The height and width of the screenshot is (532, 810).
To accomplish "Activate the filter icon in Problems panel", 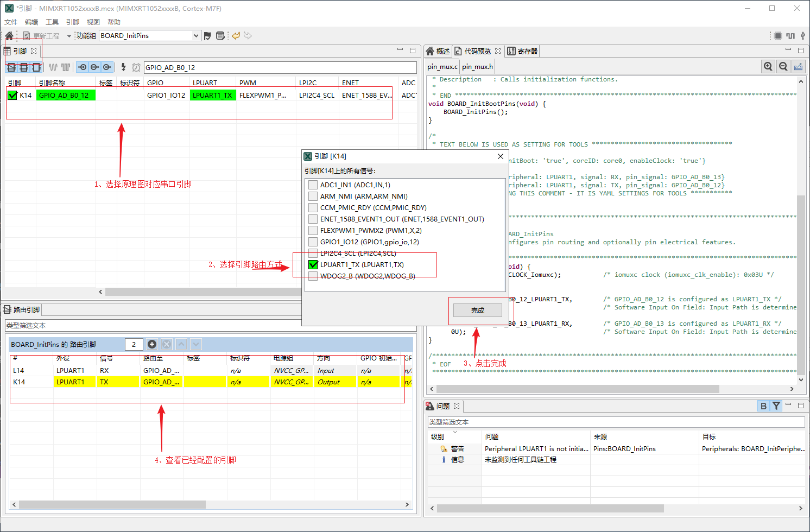I will pyautogui.click(x=776, y=406).
